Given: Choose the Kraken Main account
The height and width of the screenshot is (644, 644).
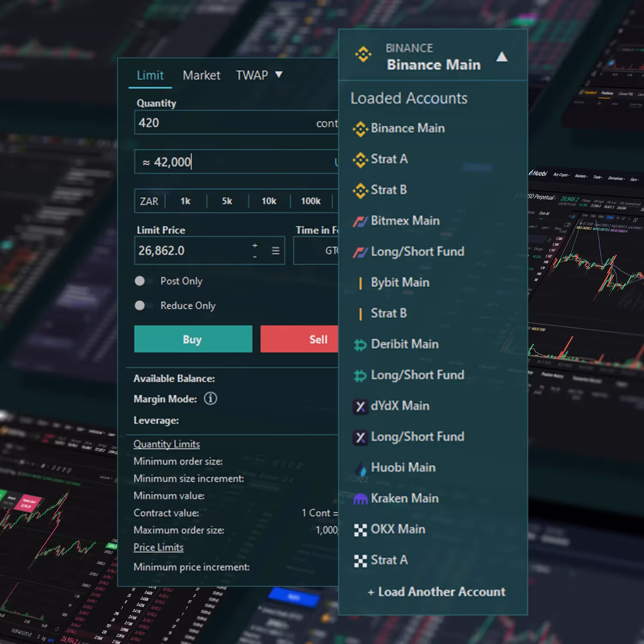Looking at the screenshot, I should click(405, 498).
